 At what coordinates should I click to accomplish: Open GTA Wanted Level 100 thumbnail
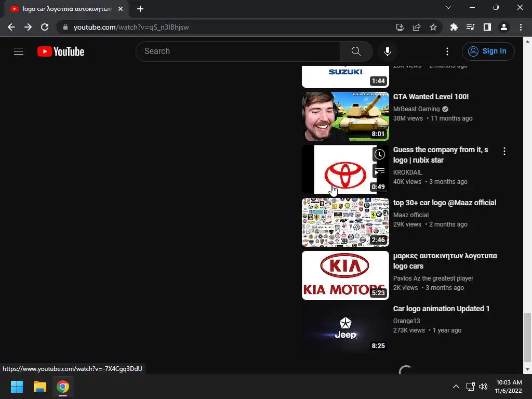tap(345, 116)
